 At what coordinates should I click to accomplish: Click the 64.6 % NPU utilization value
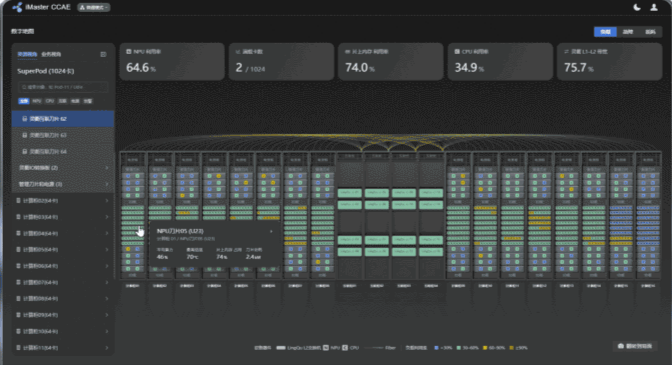(141, 68)
